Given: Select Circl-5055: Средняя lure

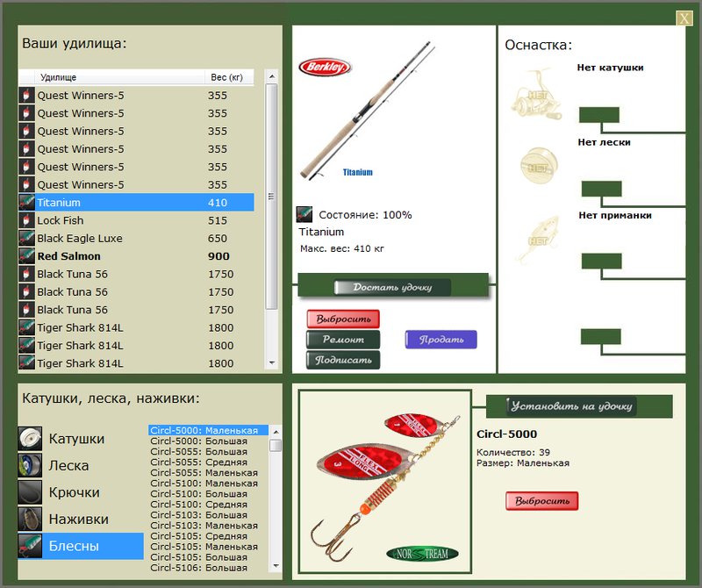Looking at the screenshot, I should (209, 463).
